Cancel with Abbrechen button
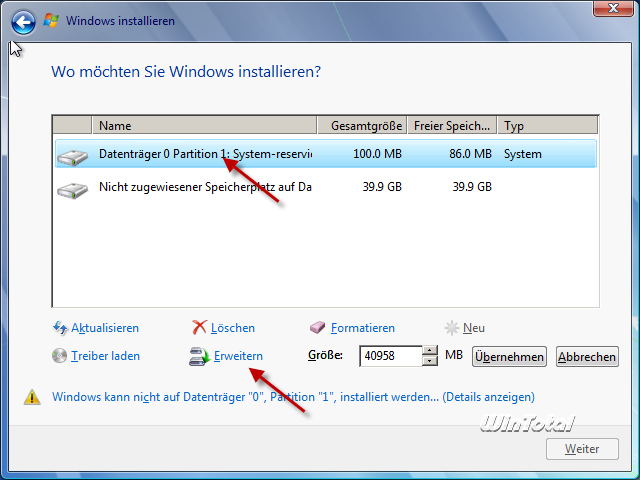This screenshot has width=640, height=480. [587, 357]
